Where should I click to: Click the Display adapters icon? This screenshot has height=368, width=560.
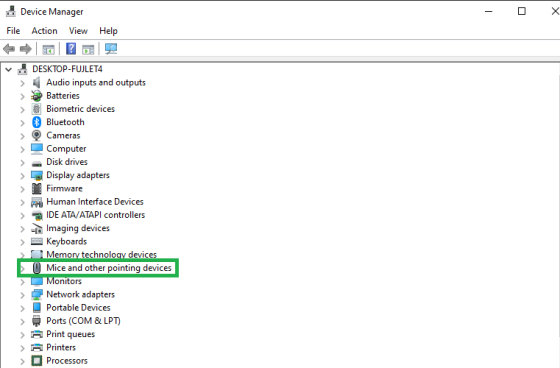pyautogui.click(x=37, y=175)
